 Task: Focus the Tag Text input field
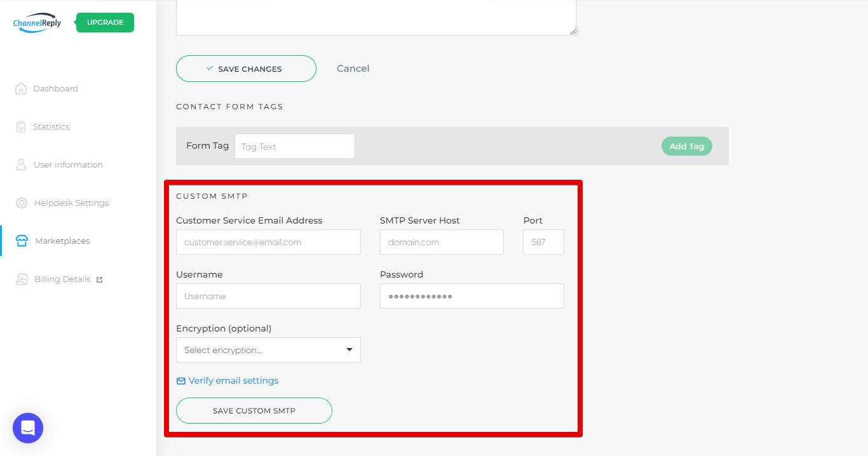click(x=295, y=146)
